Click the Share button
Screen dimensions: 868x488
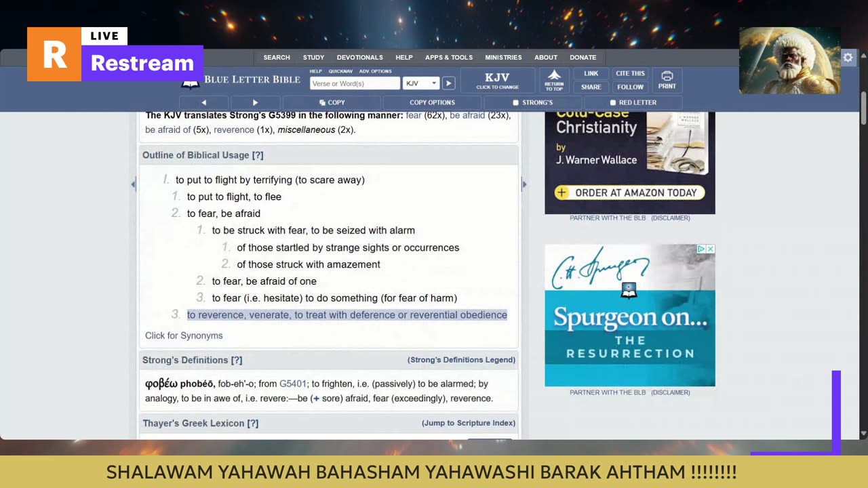pyautogui.click(x=591, y=87)
